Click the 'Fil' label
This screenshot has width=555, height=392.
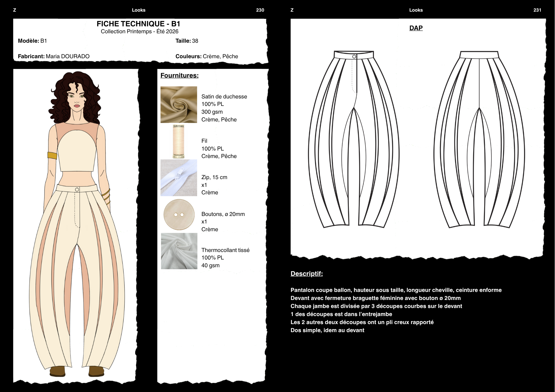[x=204, y=141]
